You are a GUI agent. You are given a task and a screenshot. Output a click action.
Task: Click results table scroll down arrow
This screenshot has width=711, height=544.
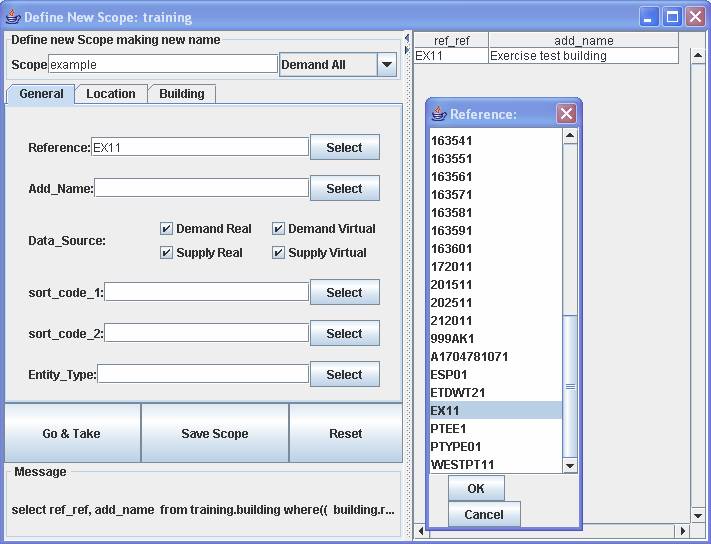(698, 516)
